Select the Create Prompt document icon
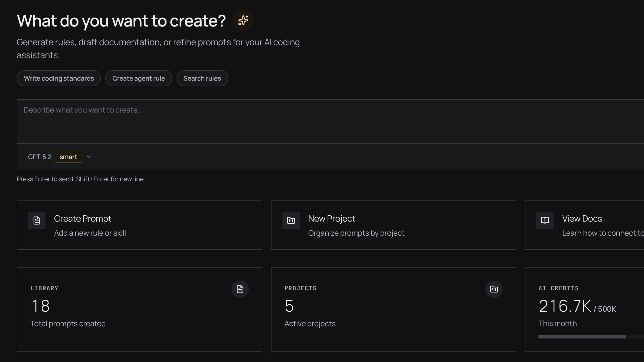The width and height of the screenshot is (644, 362). pyautogui.click(x=37, y=220)
